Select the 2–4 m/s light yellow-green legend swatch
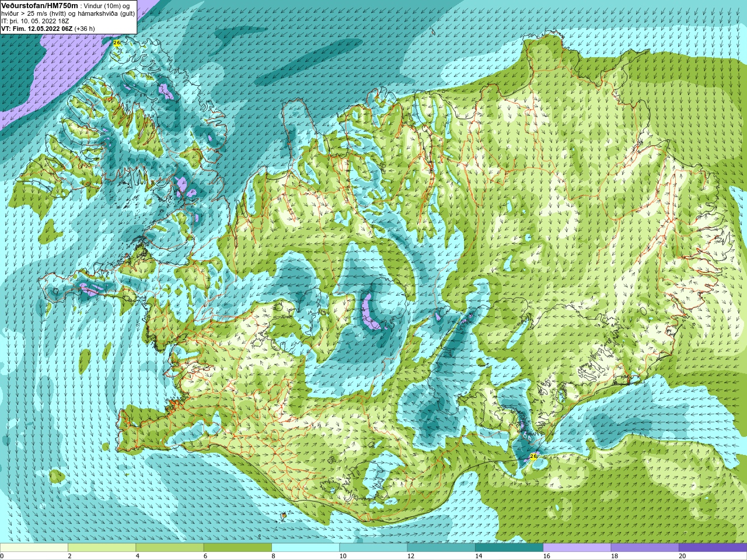747x560 pixels. pyautogui.click(x=102, y=548)
